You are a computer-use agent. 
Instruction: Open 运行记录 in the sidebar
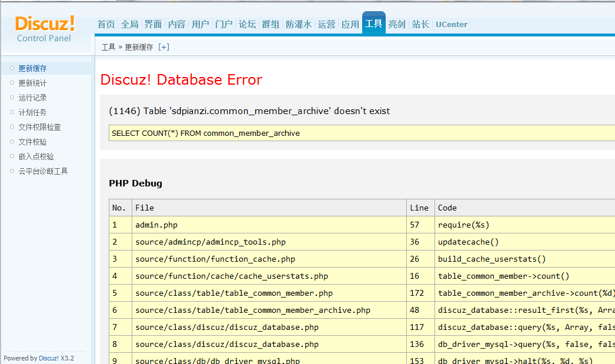click(32, 98)
